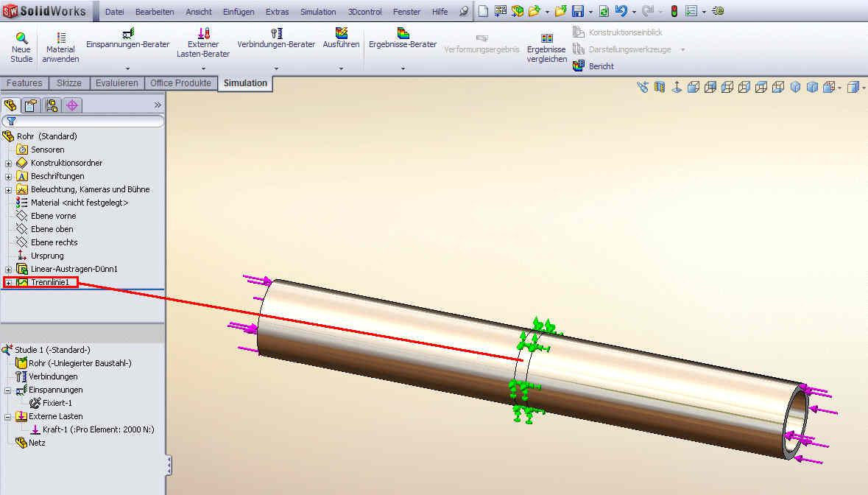Open the Undo history dropdown arrow

[x=634, y=12]
